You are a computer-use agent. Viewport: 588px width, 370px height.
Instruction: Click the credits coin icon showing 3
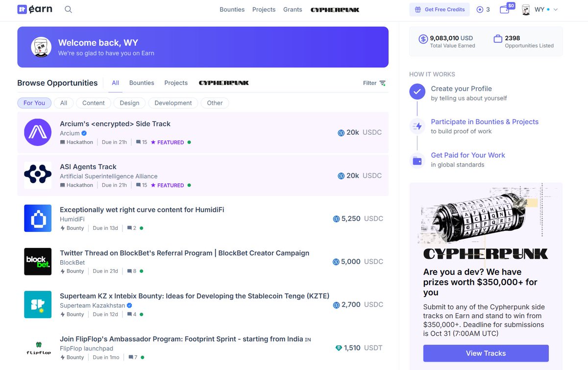pos(480,9)
